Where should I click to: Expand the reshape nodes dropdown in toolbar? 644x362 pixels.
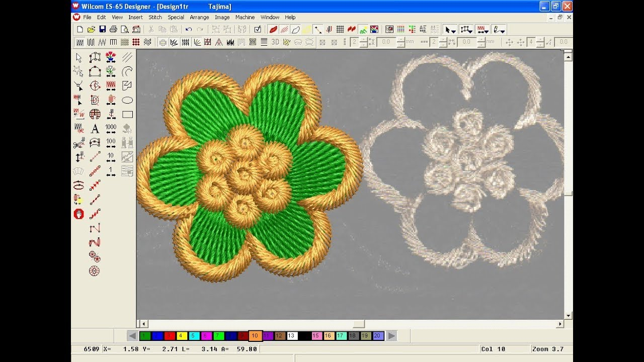(466, 30)
